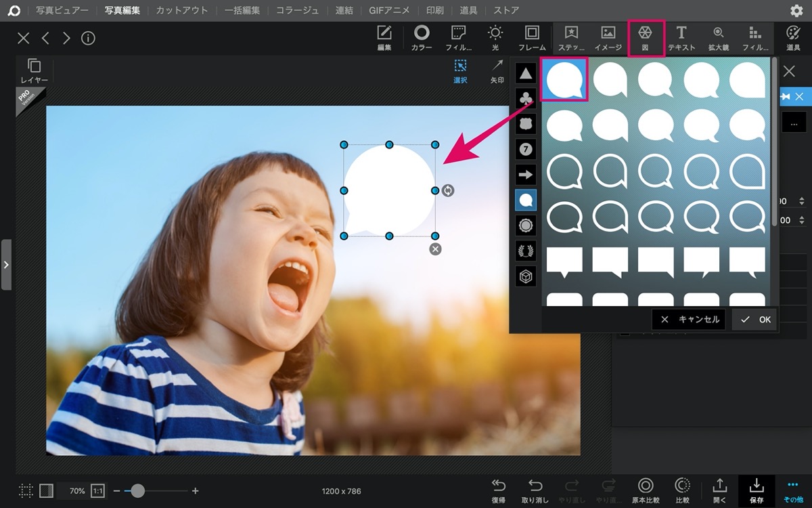Click the zoom slider handle
Image resolution: width=812 pixels, height=508 pixels.
(x=137, y=490)
